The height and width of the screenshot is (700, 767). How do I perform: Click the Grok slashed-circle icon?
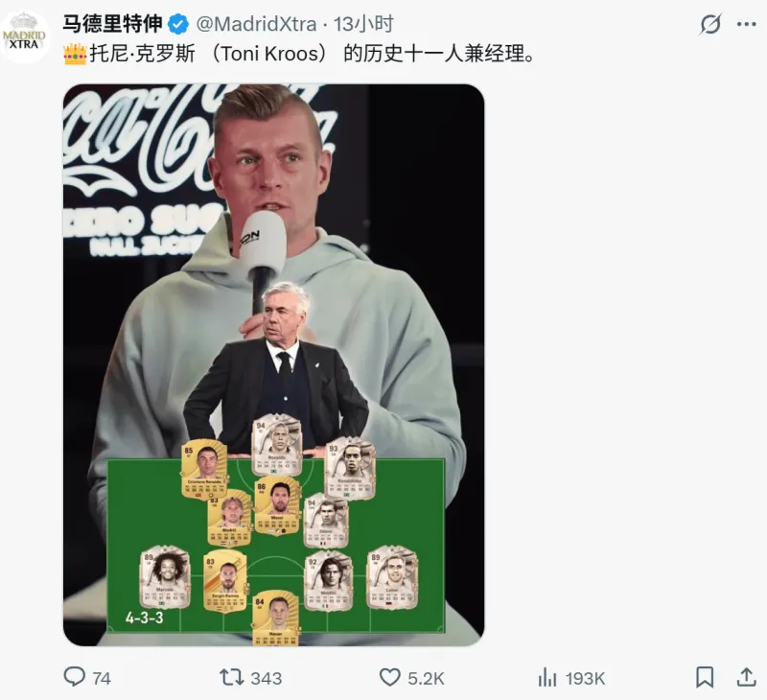pos(710,24)
